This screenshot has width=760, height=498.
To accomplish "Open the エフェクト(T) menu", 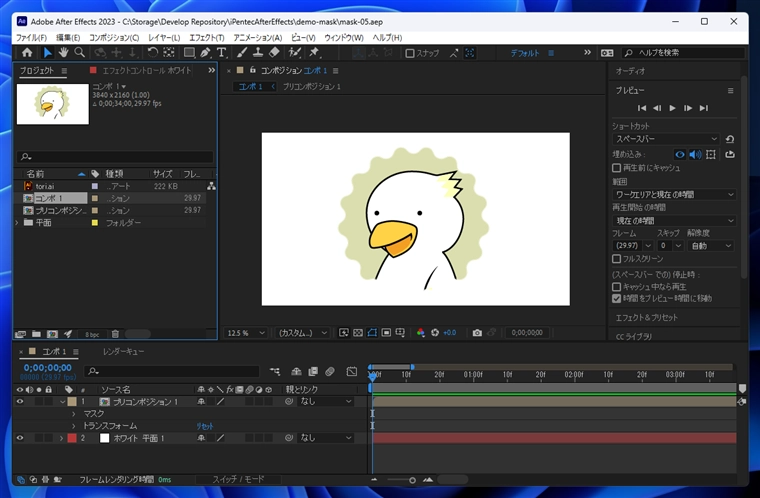I will point(206,37).
